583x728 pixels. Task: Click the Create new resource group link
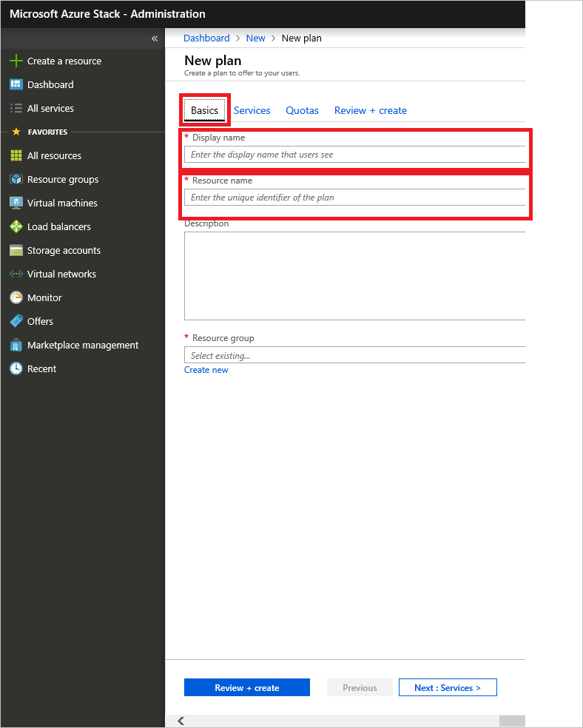click(x=206, y=370)
